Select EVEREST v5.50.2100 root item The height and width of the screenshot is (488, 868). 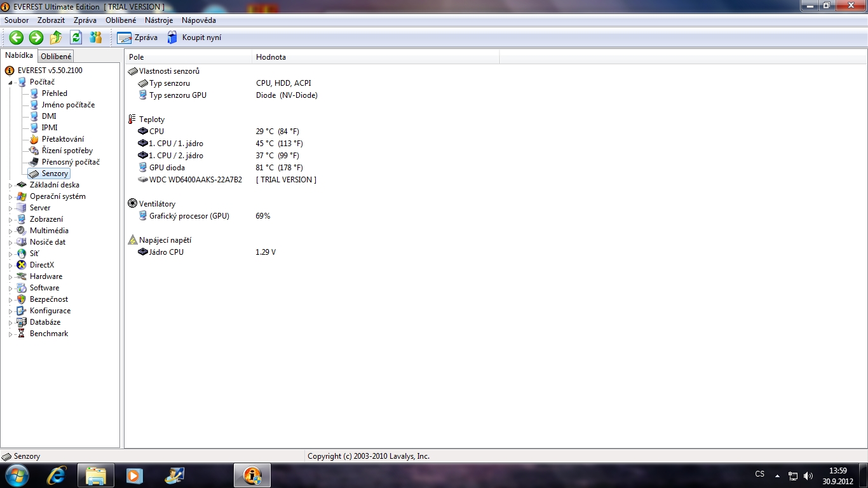point(50,71)
